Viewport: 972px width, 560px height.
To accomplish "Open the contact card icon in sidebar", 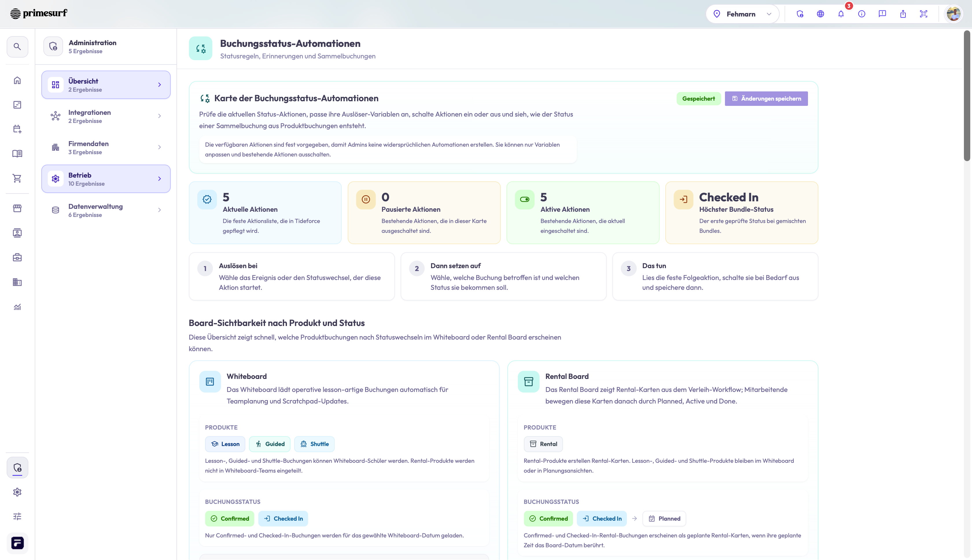I will click(x=17, y=233).
